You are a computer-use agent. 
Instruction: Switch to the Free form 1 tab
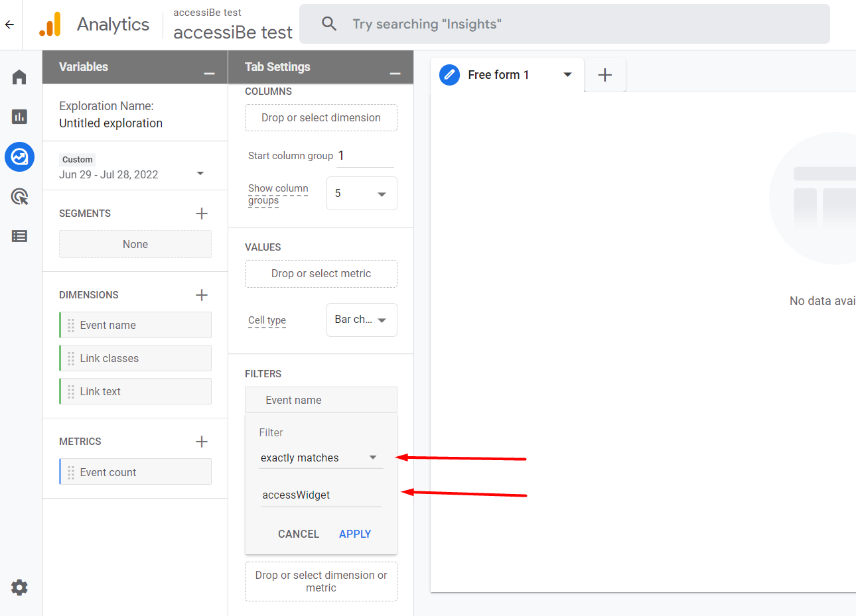498,75
